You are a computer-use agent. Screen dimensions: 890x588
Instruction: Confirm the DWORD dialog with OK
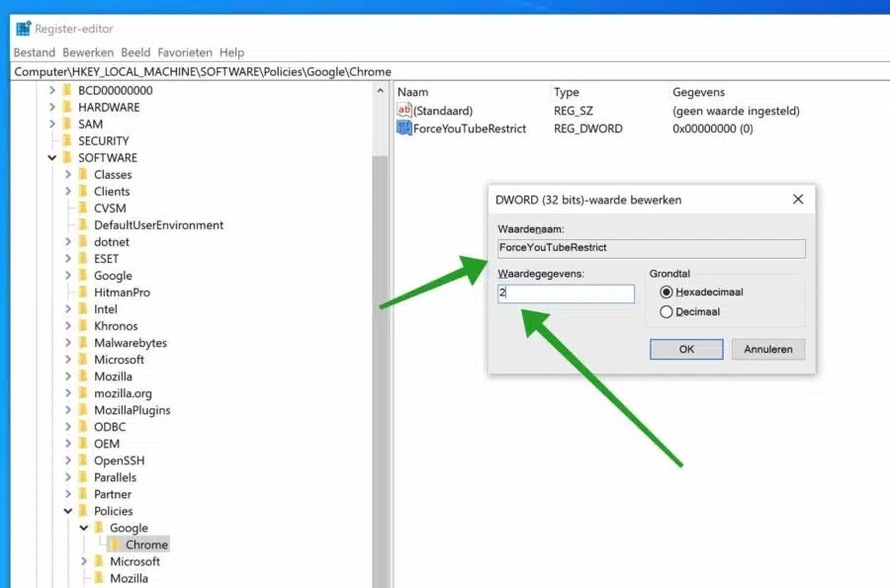coord(686,349)
